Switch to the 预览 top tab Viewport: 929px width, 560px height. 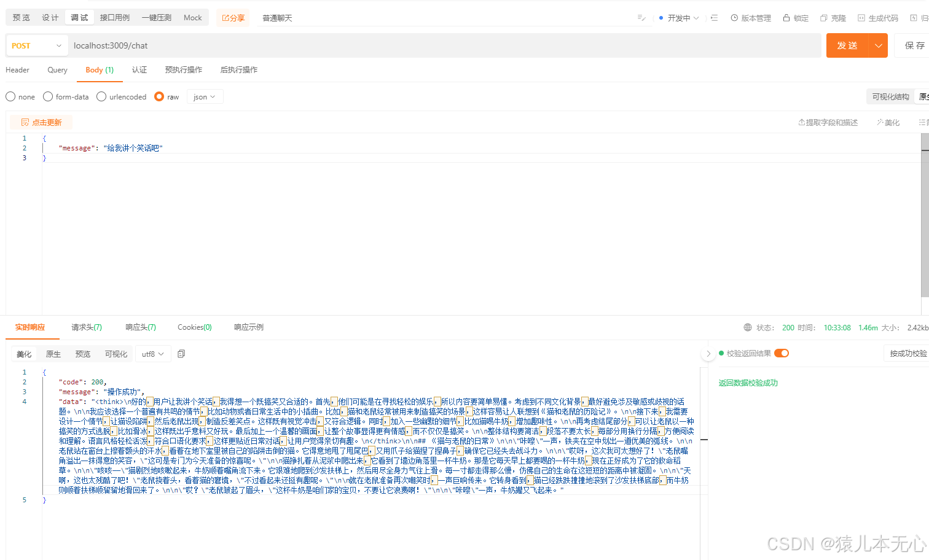pyautogui.click(x=21, y=17)
